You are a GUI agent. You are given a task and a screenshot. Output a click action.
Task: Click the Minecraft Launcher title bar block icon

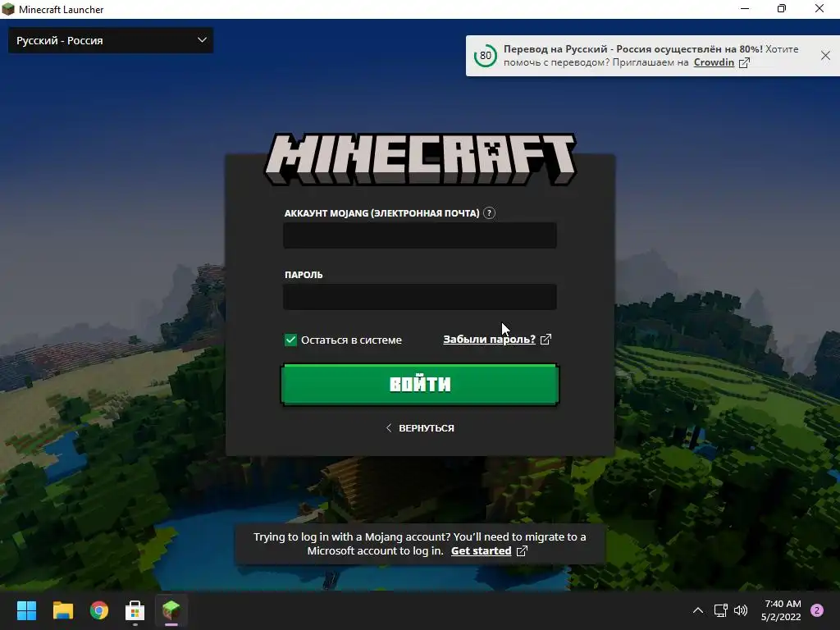8,9
